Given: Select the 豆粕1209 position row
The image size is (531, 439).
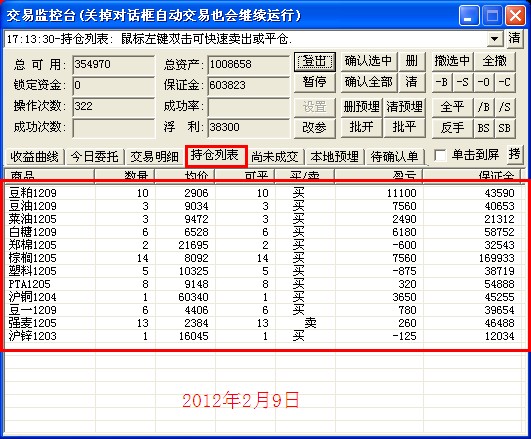Looking at the screenshot, I should tap(263, 193).
